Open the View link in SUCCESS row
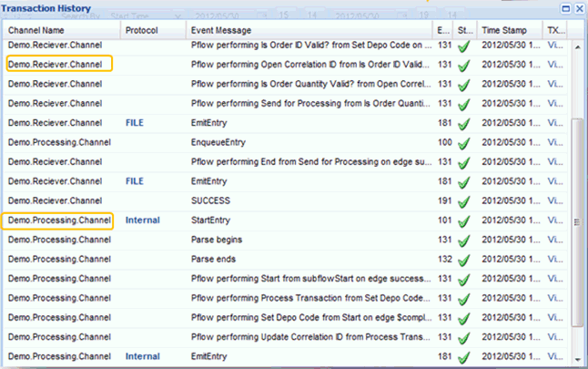 click(x=555, y=200)
